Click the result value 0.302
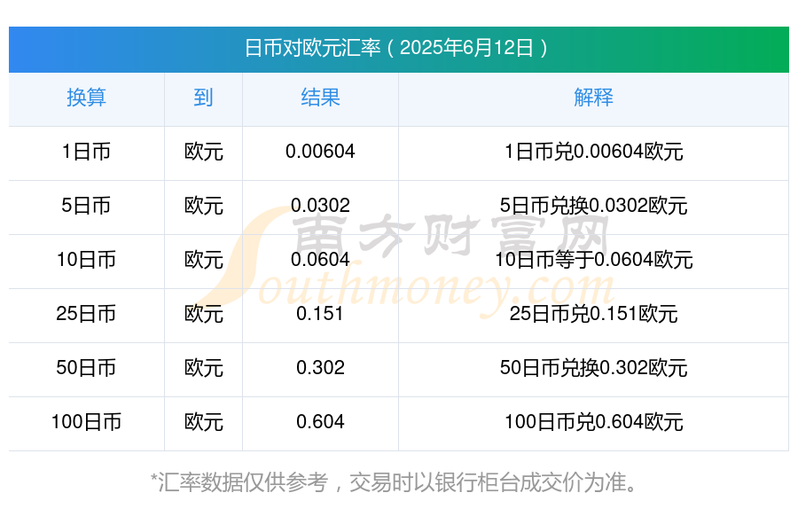 pyautogui.click(x=320, y=367)
